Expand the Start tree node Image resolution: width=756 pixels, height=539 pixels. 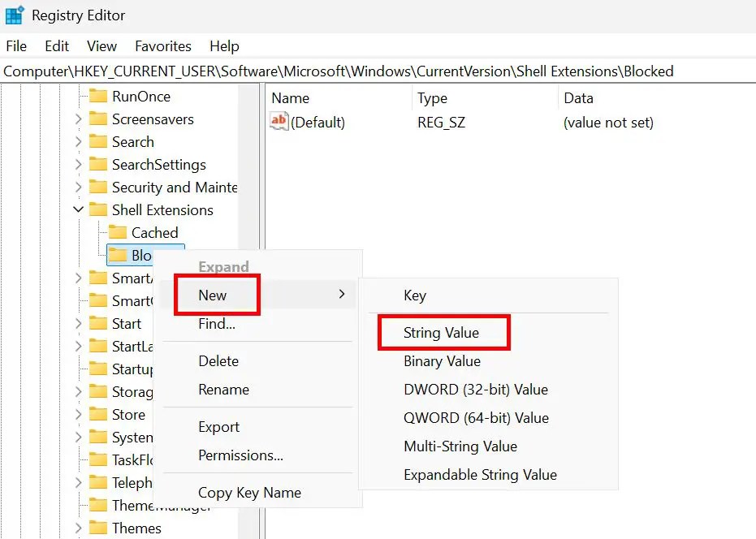[x=79, y=324]
